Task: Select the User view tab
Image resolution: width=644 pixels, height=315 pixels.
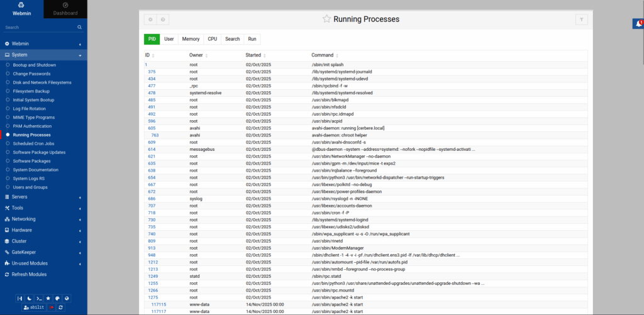Action: pos(169,39)
